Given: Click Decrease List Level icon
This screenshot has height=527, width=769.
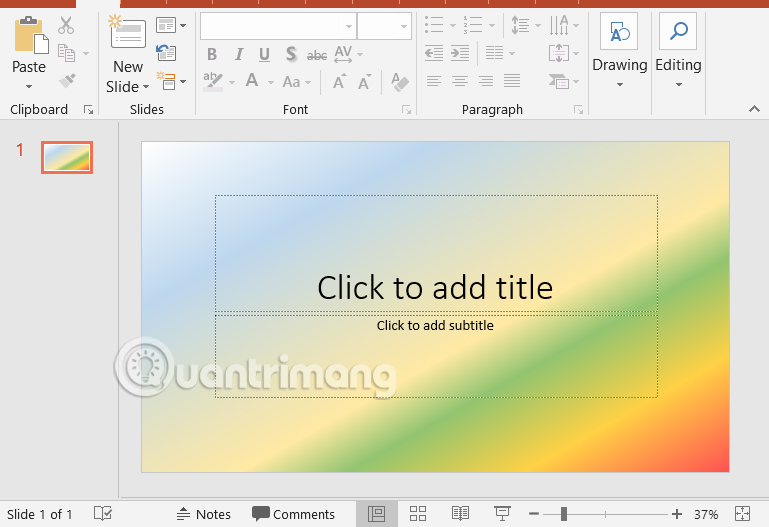Looking at the screenshot, I should pyautogui.click(x=434, y=53).
